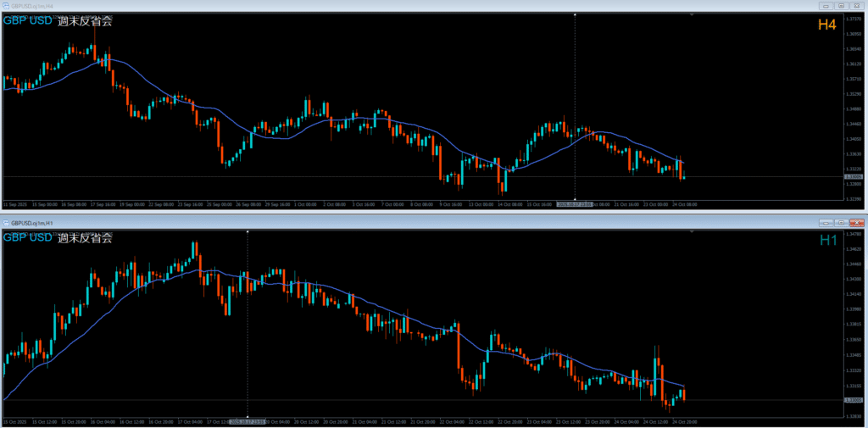
Task: Select the vertical dotted line in the H4 chart
Action: (x=576, y=102)
